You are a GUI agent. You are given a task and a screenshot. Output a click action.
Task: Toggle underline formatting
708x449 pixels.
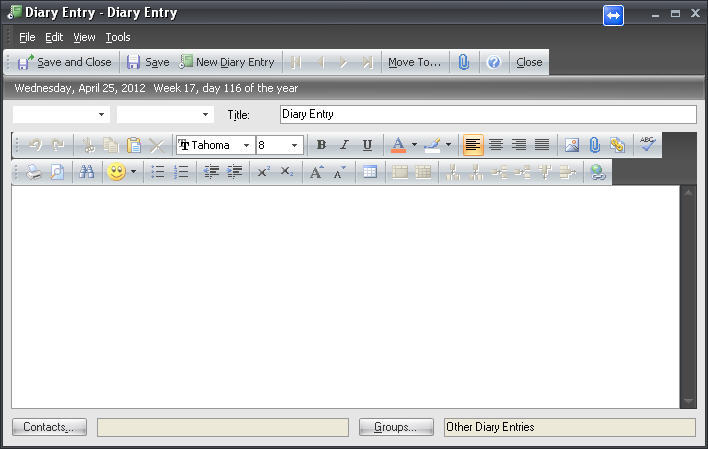[368, 145]
